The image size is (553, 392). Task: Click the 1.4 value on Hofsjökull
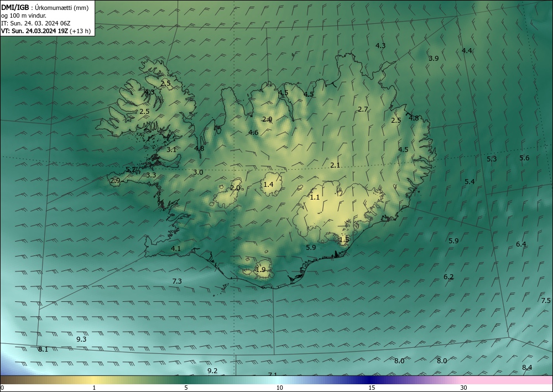pyautogui.click(x=268, y=184)
